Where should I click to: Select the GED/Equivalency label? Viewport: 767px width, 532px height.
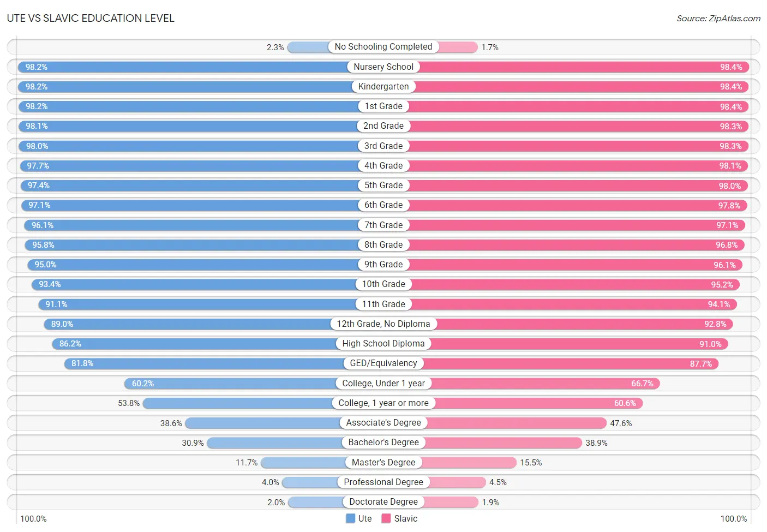[383, 363]
